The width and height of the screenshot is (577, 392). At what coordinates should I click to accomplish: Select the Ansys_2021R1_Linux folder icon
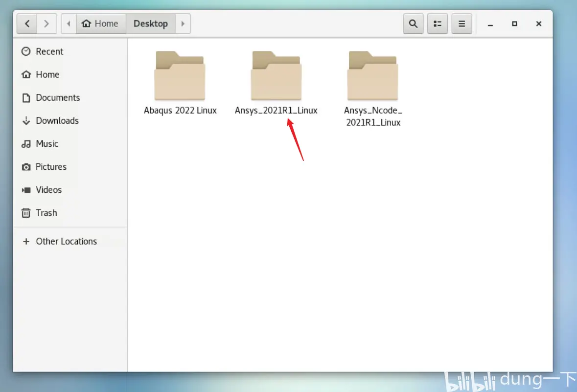click(276, 76)
